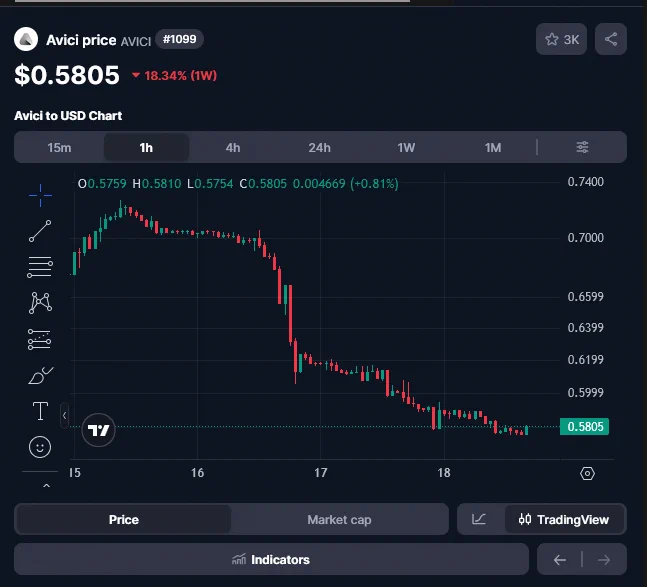Click the 0.6599 price axis label
Viewport: 647px width, 587px height.
click(586, 297)
